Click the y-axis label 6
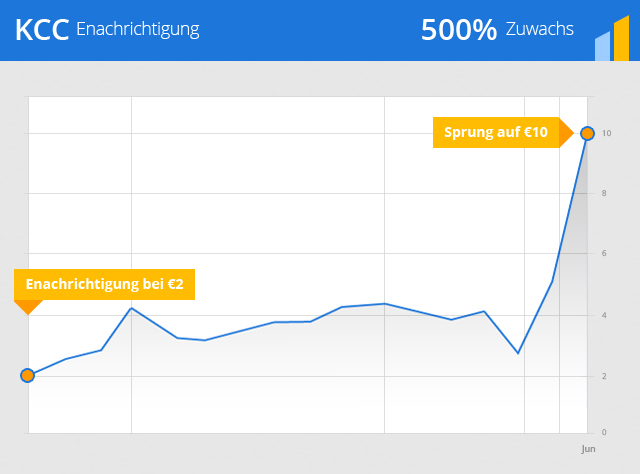Image resolution: width=640 pixels, height=474 pixels. [604, 253]
